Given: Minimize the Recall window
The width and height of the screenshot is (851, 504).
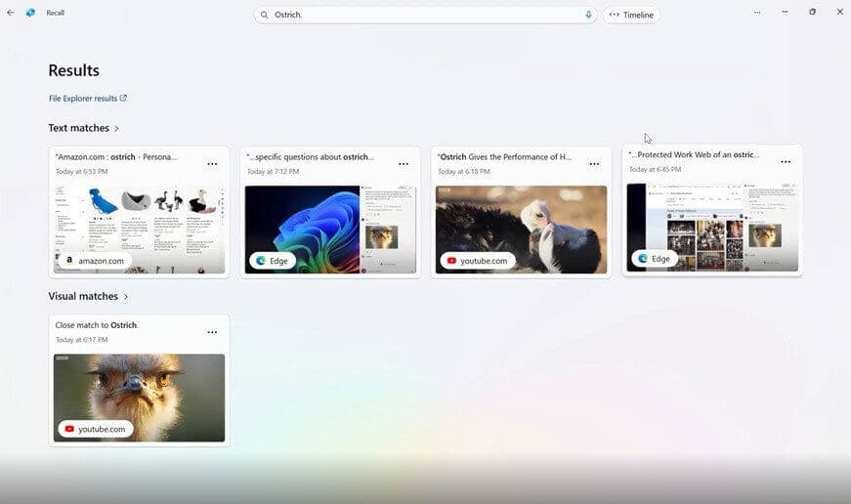Looking at the screenshot, I should click(x=785, y=12).
